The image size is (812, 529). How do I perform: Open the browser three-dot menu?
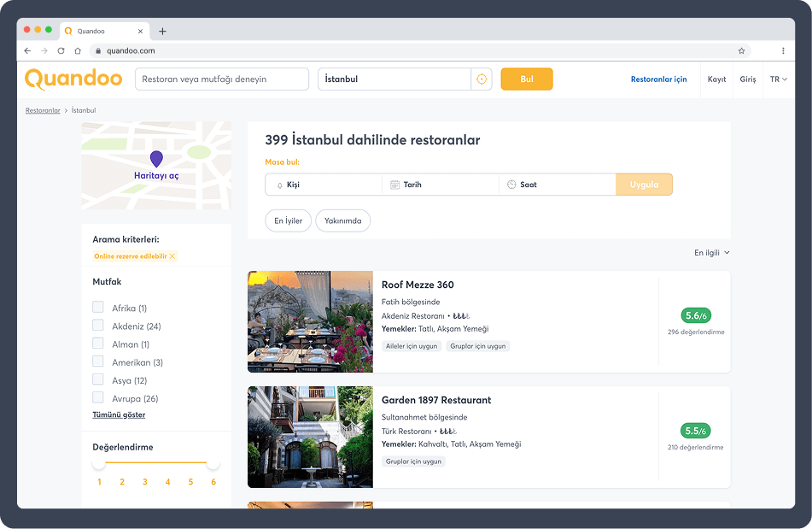[x=783, y=51]
